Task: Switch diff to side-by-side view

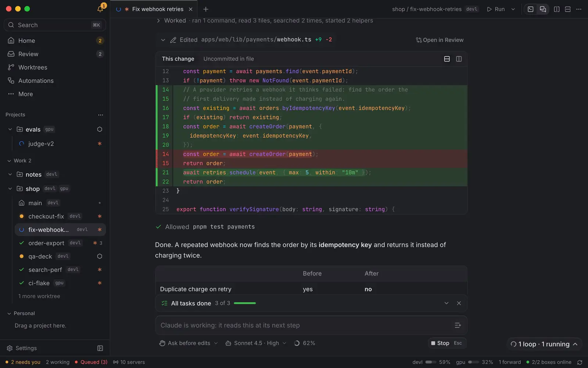Action: pos(459,59)
